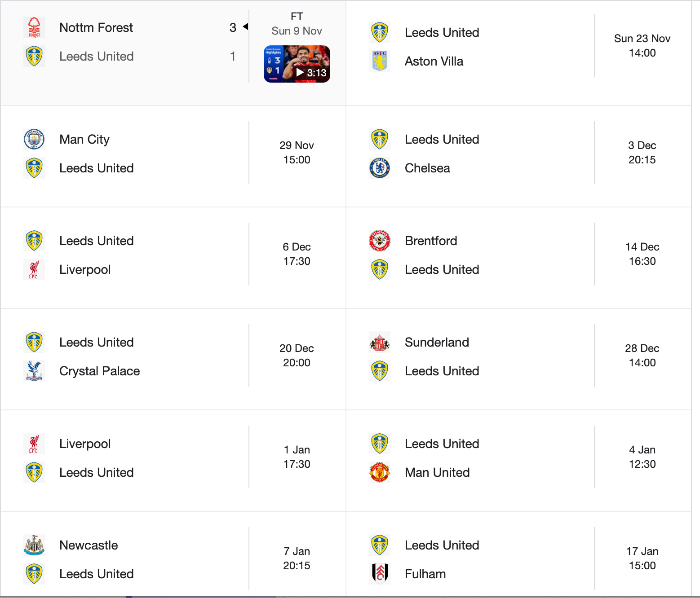Open the Man City team name link
700x598 pixels.
tap(84, 139)
